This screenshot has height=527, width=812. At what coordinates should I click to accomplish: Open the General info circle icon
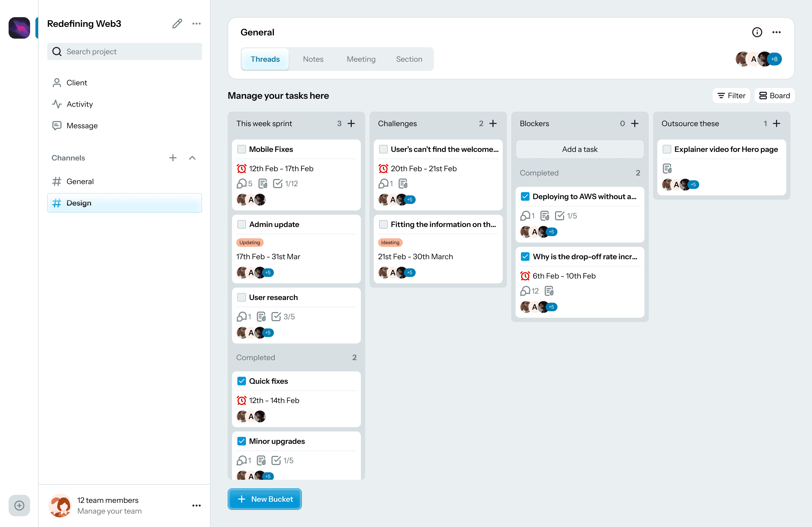click(757, 32)
